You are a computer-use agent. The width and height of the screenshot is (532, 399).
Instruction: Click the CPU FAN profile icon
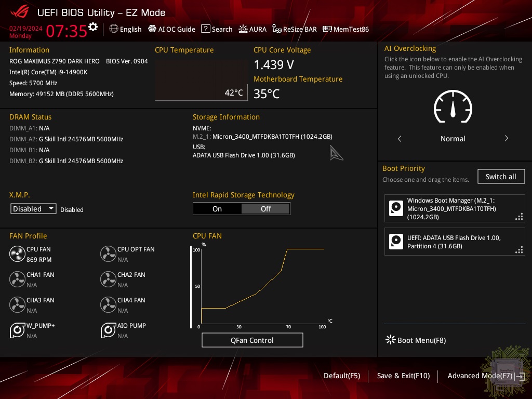coord(17,254)
